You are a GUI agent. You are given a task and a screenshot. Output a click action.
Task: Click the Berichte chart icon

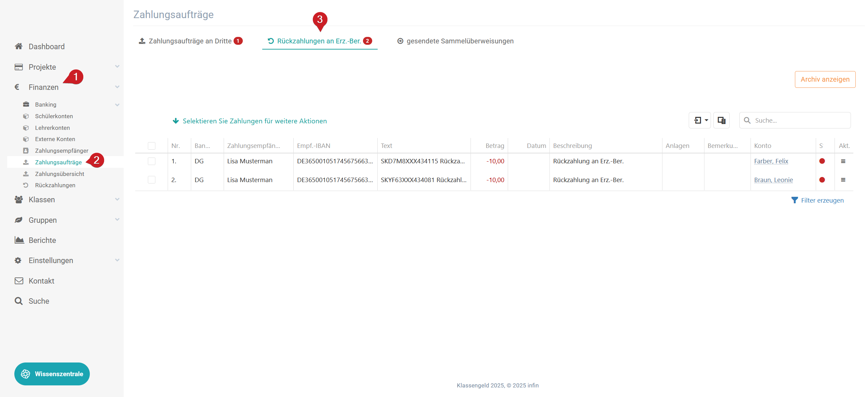(19, 240)
